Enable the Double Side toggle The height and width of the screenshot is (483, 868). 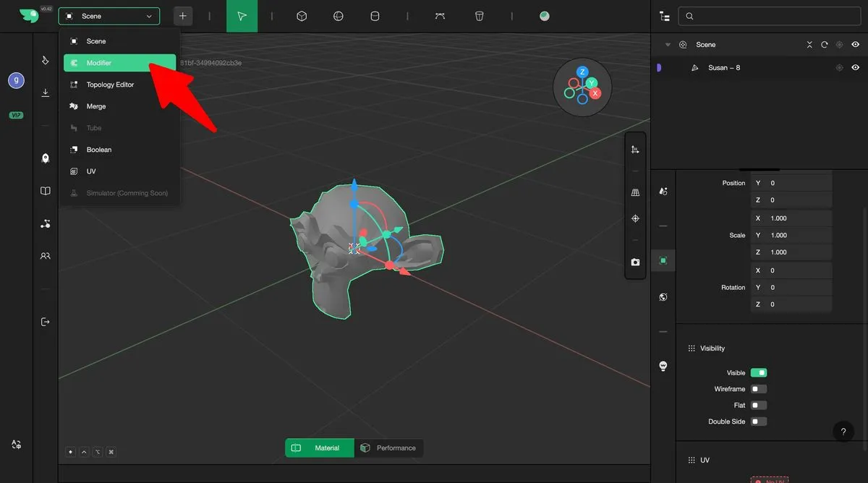[758, 422]
